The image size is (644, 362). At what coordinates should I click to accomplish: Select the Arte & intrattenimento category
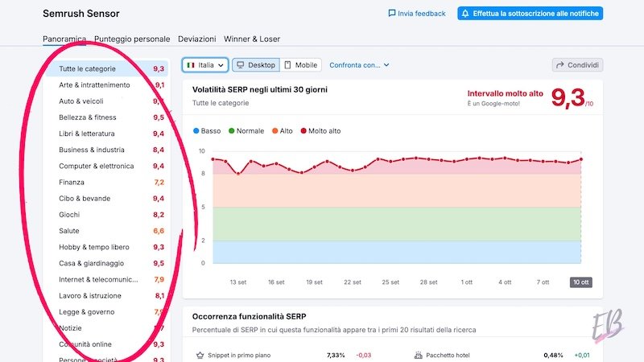[107, 85]
